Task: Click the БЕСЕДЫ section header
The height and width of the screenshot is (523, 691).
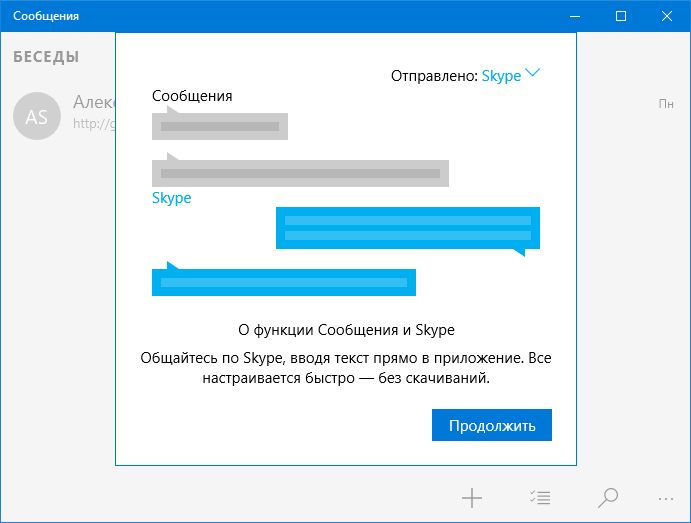Action: [46, 57]
